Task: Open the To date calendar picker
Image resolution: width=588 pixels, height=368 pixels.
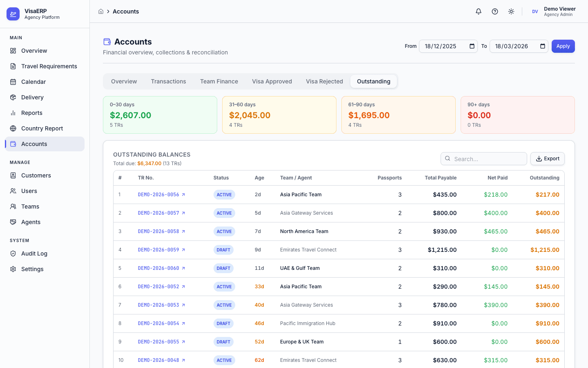Action: pos(542,46)
